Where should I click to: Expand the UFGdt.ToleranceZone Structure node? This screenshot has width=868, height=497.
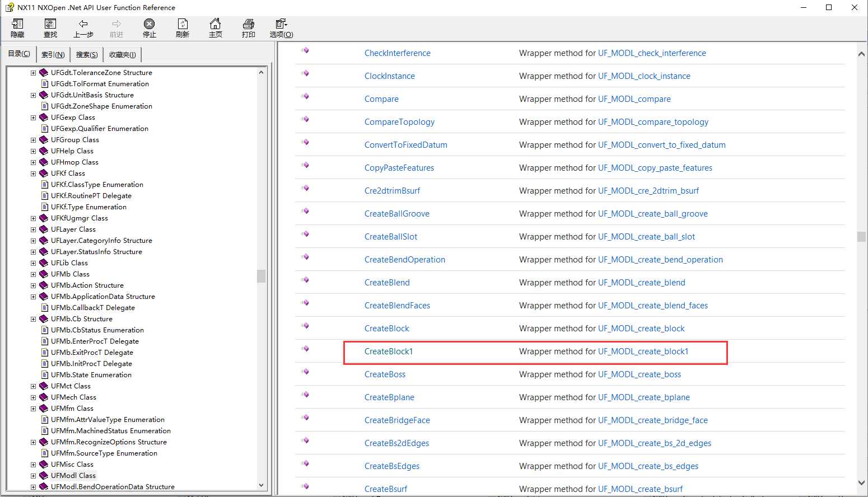[x=33, y=73]
